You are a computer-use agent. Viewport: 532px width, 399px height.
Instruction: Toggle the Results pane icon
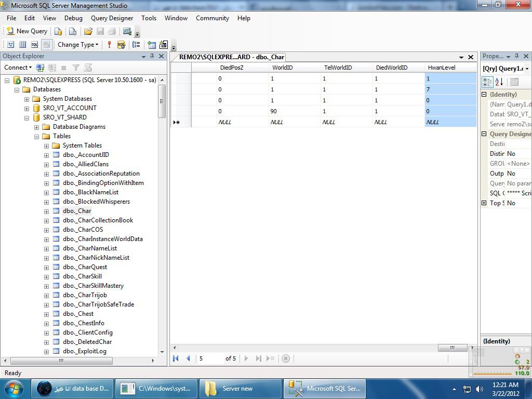46,45
